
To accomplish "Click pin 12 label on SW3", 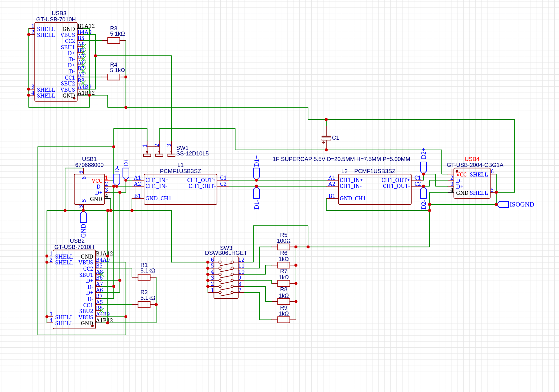I will (x=241, y=260).
